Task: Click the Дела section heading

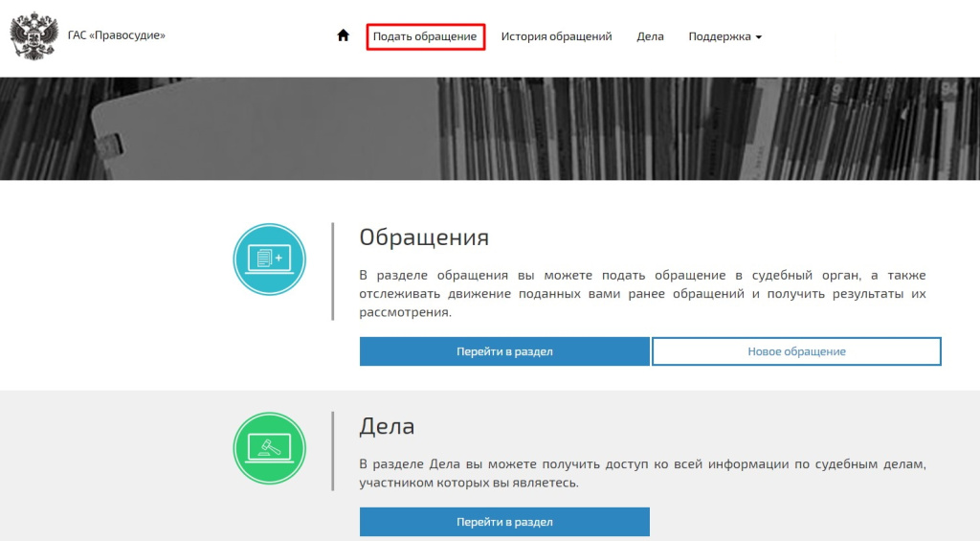Action: pyautogui.click(x=387, y=426)
